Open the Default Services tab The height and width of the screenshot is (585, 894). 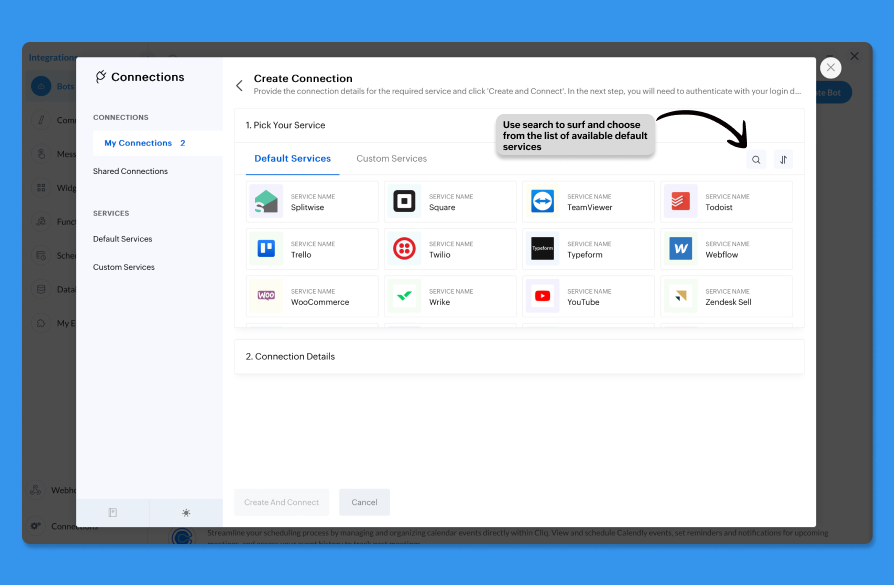[292, 159]
